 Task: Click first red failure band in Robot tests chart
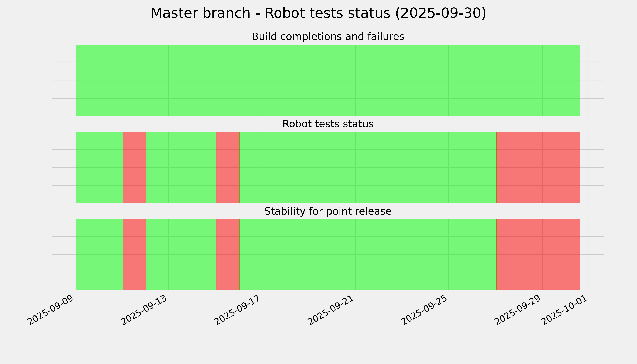click(135, 167)
